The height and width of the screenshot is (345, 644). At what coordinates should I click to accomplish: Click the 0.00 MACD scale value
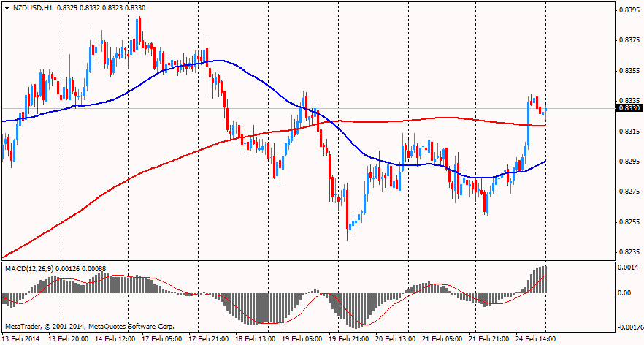[626, 293]
